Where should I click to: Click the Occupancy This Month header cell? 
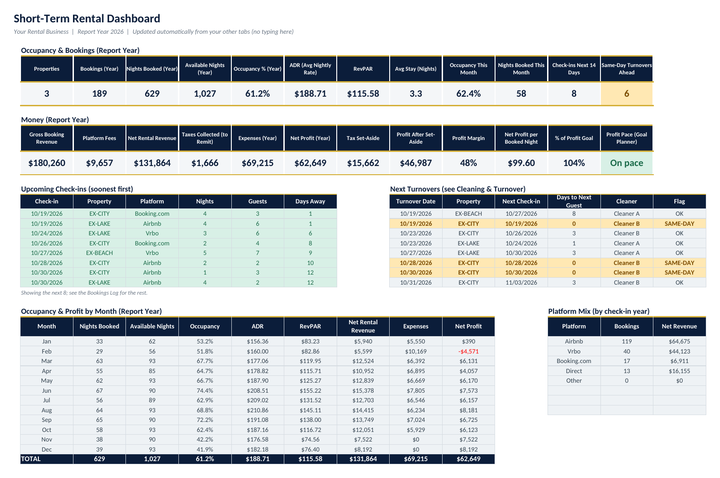468,69
